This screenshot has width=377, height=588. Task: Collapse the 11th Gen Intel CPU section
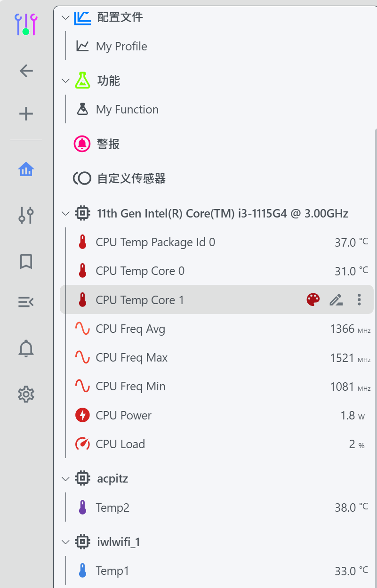coord(65,214)
